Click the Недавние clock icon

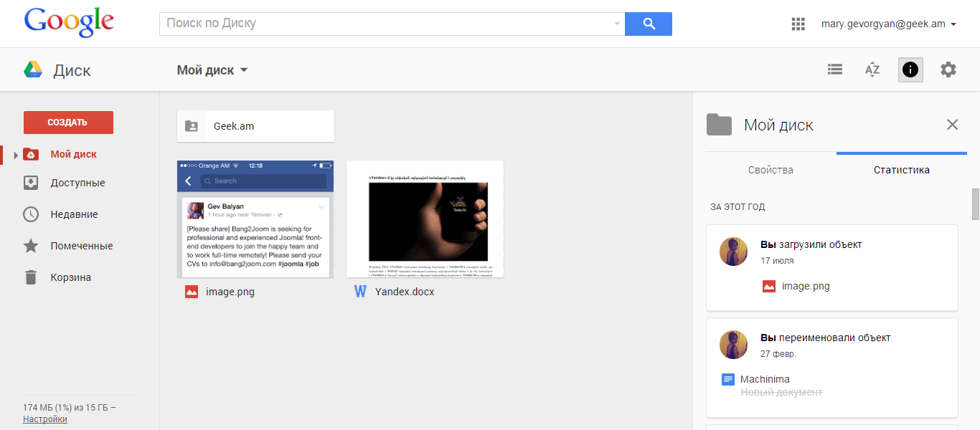[x=31, y=214]
